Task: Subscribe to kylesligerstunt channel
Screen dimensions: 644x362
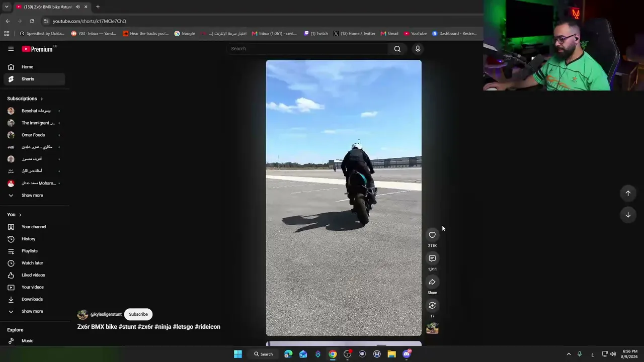Action: [138, 314]
